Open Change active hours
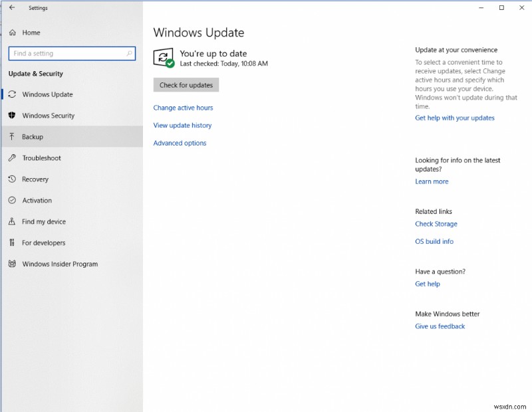This screenshot has height=412, width=532. (x=183, y=108)
